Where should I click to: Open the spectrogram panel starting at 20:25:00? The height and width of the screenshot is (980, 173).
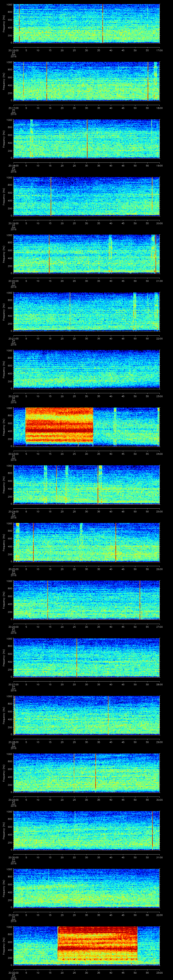tap(86, 543)
